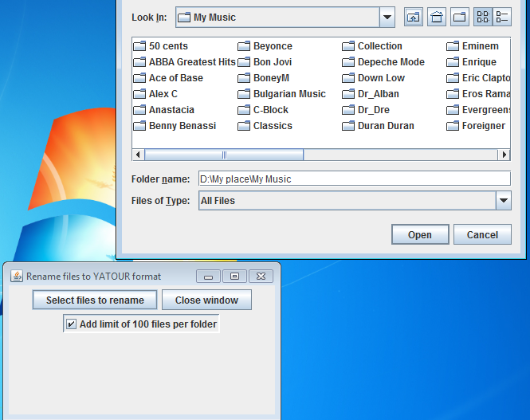Switch to Details view icon
Image resolution: width=530 pixels, height=420 pixels.
(x=502, y=17)
